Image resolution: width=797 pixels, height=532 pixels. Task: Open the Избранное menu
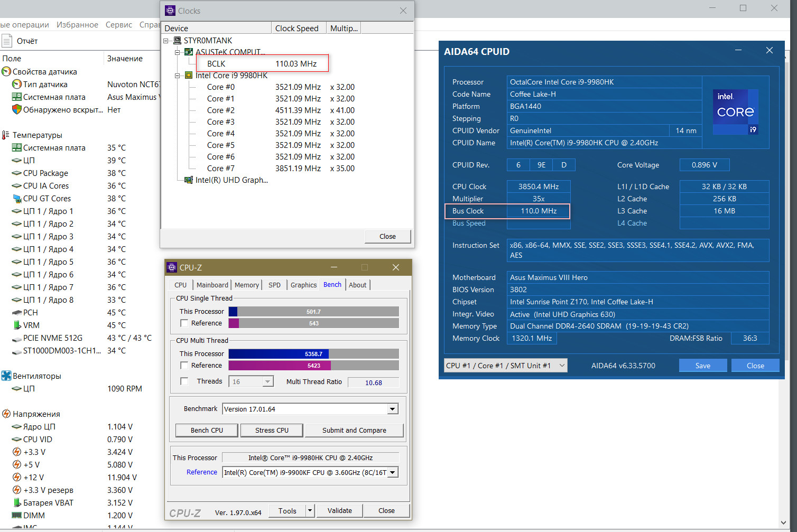pyautogui.click(x=77, y=25)
